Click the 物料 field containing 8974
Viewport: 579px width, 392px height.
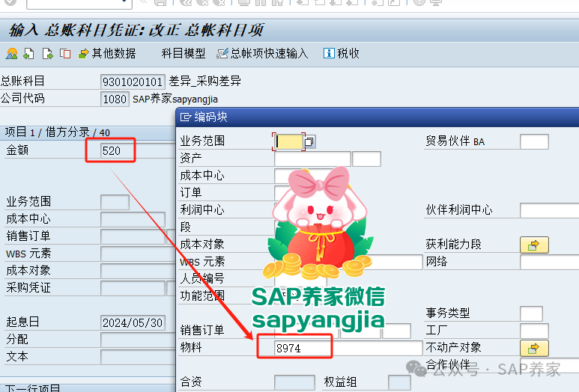click(x=348, y=348)
